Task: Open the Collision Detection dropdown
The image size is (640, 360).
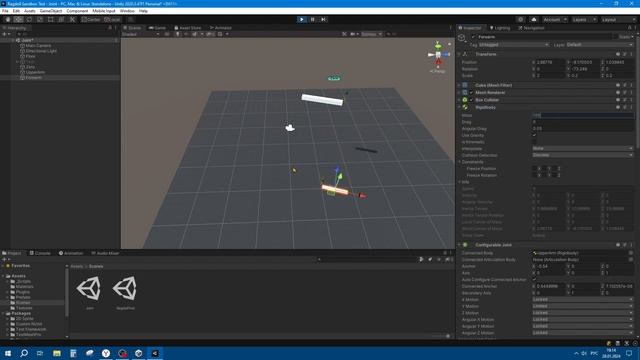Action: (582, 155)
